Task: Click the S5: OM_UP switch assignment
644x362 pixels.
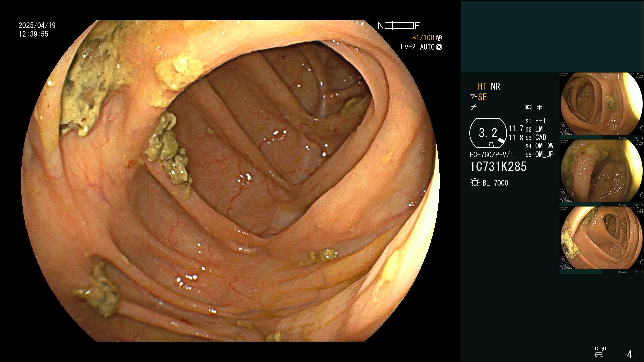Action: click(x=539, y=155)
